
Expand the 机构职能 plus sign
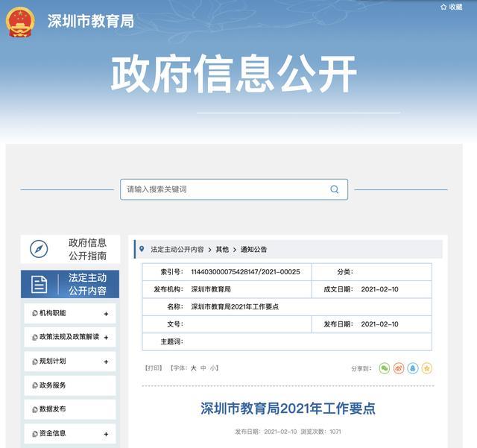tap(106, 314)
